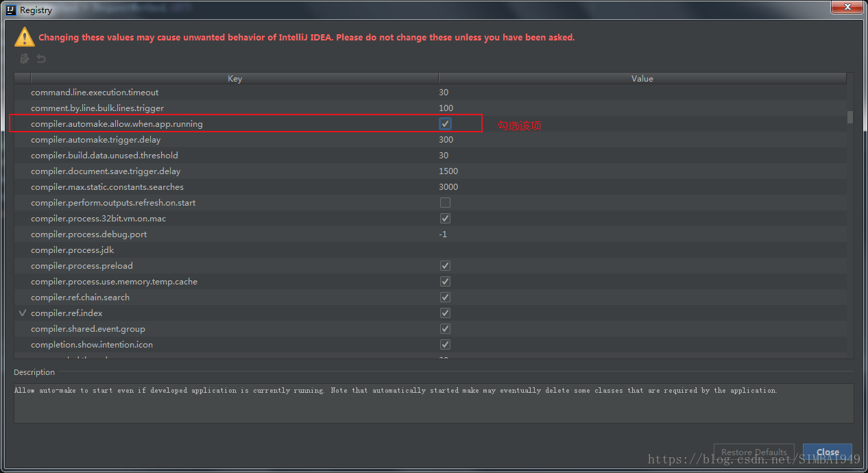Screen dimensions: 868x473
Task: Click the empty value cell of compiler.process.jdk
Action: click(x=642, y=250)
